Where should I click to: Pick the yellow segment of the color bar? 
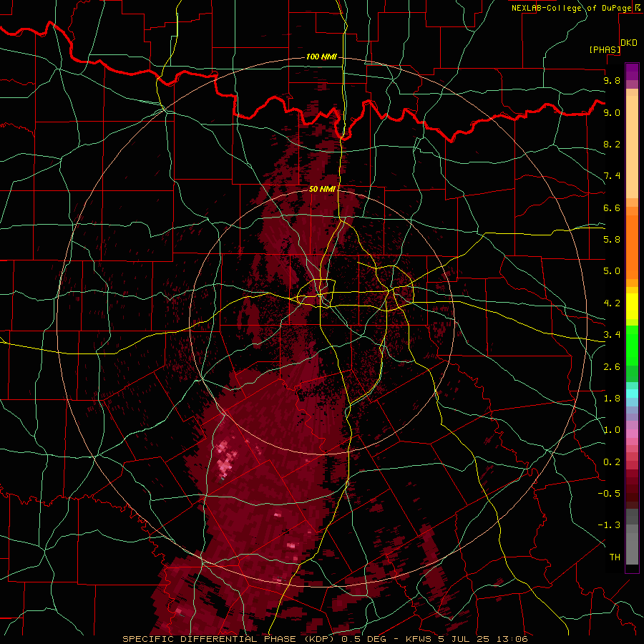point(632,306)
